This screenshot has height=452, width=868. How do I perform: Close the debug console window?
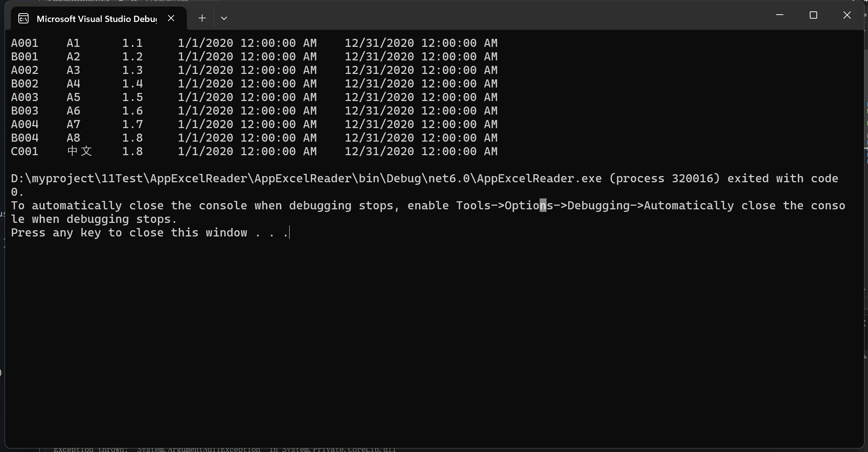pyautogui.click(x=847, y=15)
